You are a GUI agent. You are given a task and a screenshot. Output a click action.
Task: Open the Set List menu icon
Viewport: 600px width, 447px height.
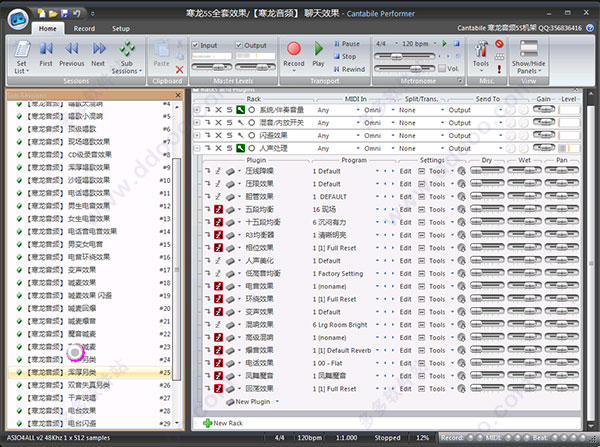pyautogui.click(x=22, y=49)
